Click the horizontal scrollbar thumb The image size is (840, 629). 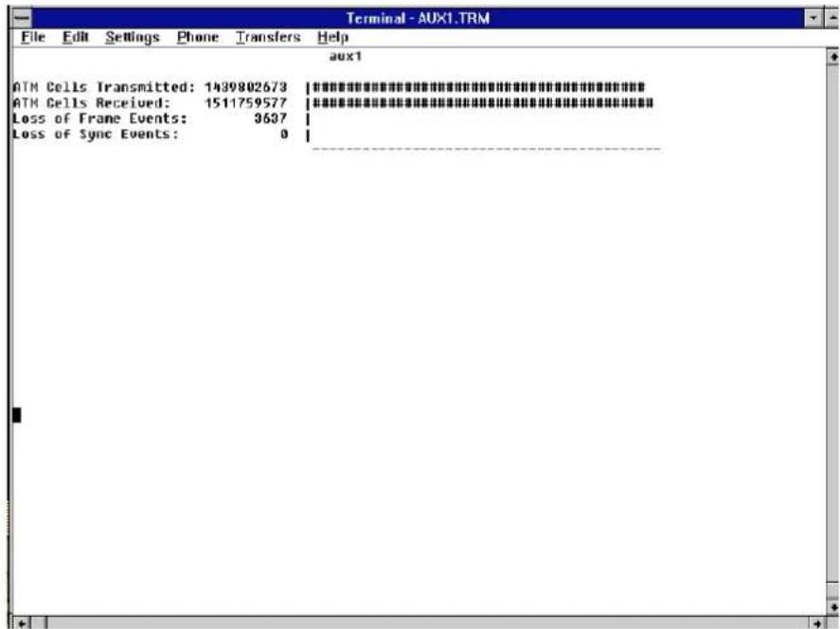40,622
